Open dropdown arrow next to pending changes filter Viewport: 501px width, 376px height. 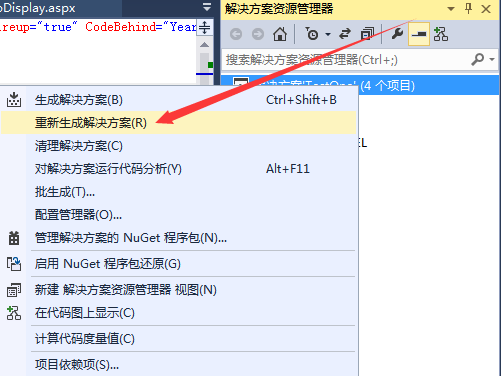click(328, 34)
